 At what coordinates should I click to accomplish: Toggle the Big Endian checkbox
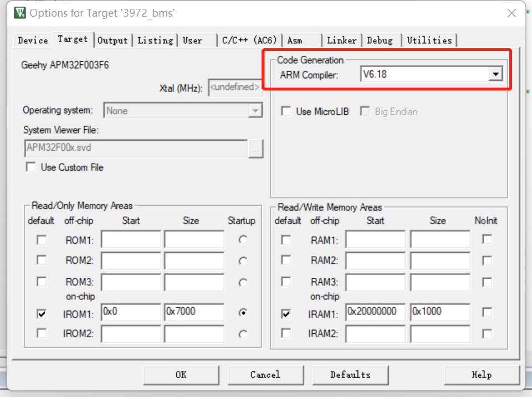click(x=365, y=111)
